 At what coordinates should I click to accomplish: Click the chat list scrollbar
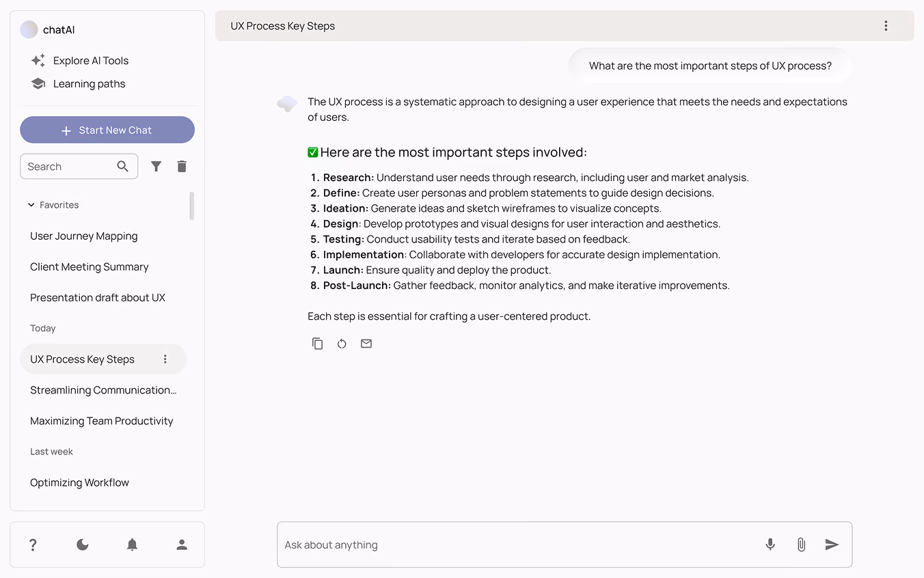tap(192, 206)
